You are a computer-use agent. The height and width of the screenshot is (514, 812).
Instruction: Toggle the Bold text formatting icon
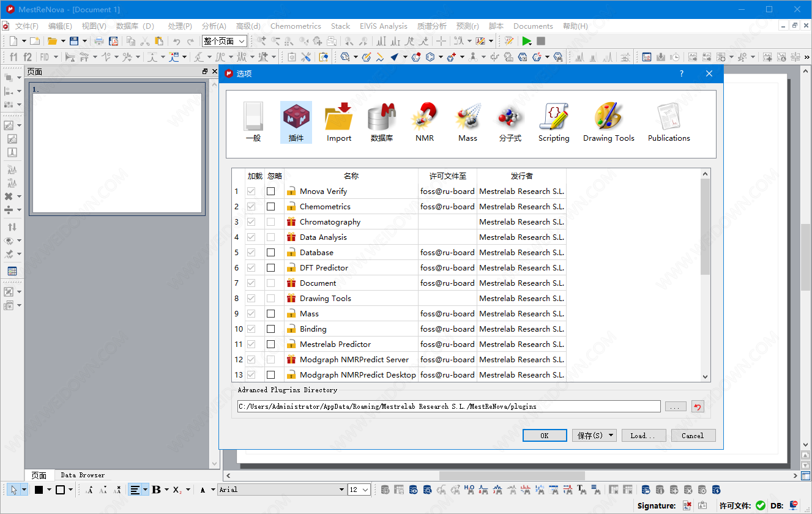156,490
